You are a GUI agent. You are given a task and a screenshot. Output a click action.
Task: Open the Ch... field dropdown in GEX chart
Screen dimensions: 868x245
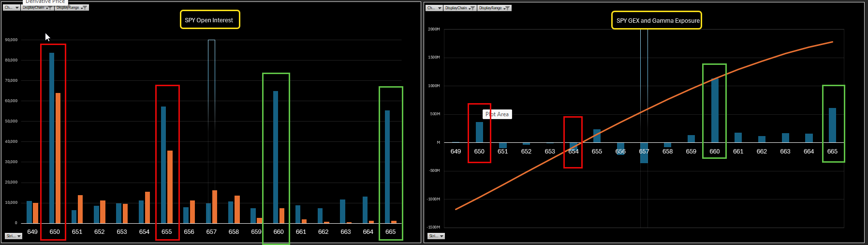[x=434, y=8]
